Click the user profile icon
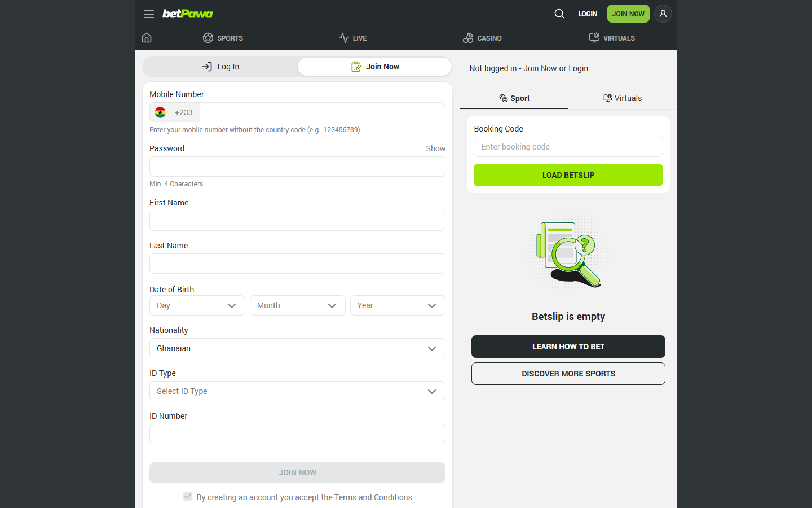This screenshot has height=508, width=812. click(x=663, y=14)
